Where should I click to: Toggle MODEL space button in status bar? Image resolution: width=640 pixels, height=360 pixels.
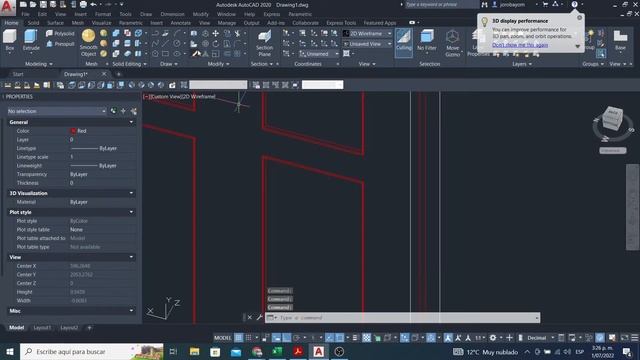(222, 338)
